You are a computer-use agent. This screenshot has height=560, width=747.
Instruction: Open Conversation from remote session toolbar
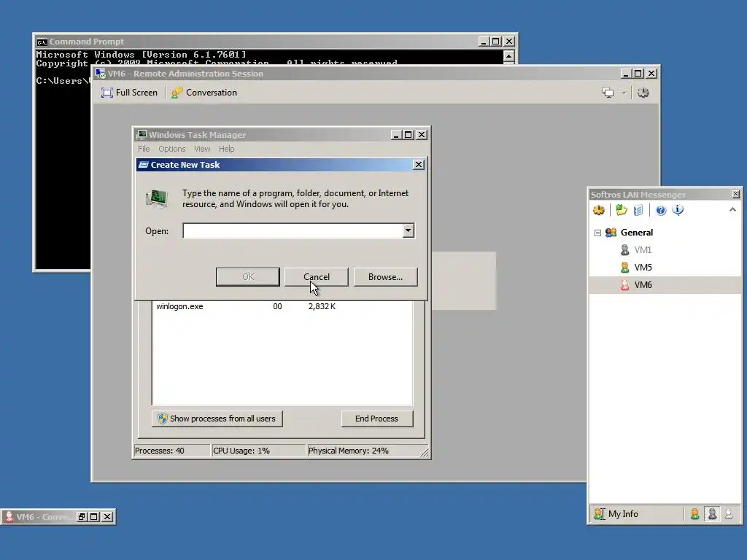[x=204, y=93]
